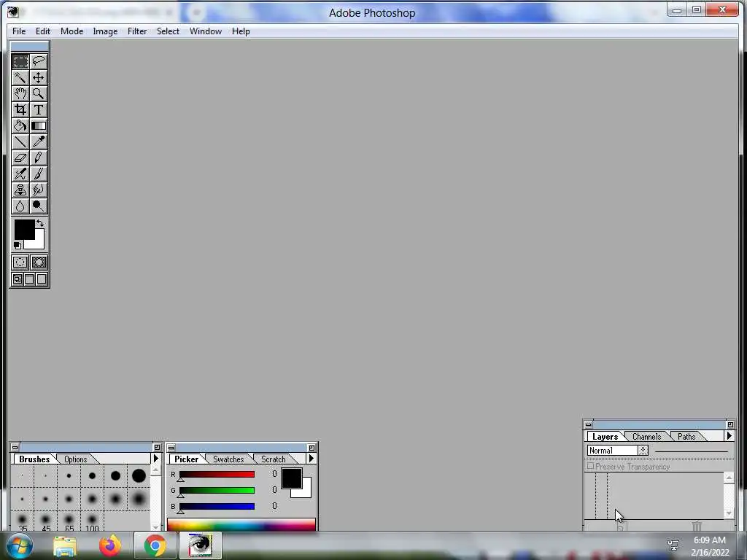The width and height of the screenshot is (747, 560).
Task: Click the blue B slider bar
Action: click(217, 506)
